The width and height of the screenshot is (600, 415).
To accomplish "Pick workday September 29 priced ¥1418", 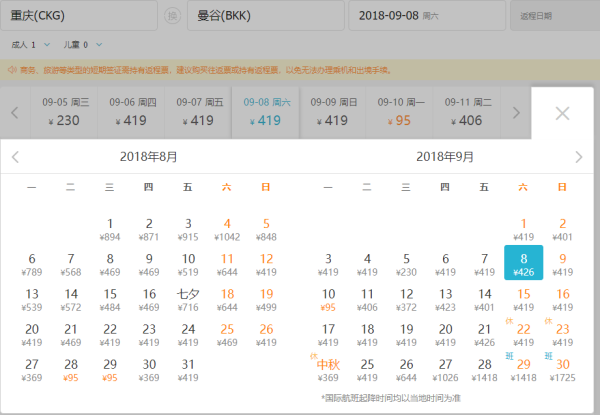I will point(523,370).
